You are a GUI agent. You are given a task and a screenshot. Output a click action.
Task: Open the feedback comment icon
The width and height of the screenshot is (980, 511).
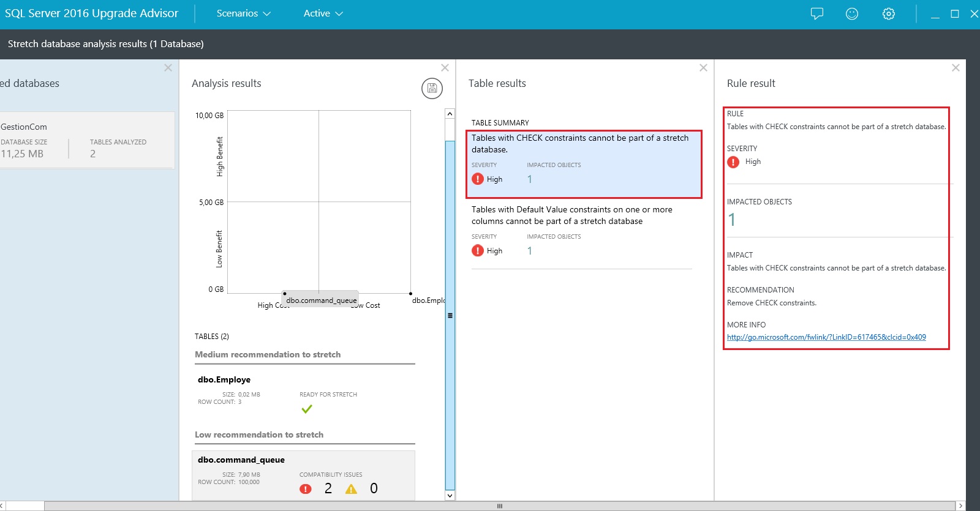click(816, 13)
